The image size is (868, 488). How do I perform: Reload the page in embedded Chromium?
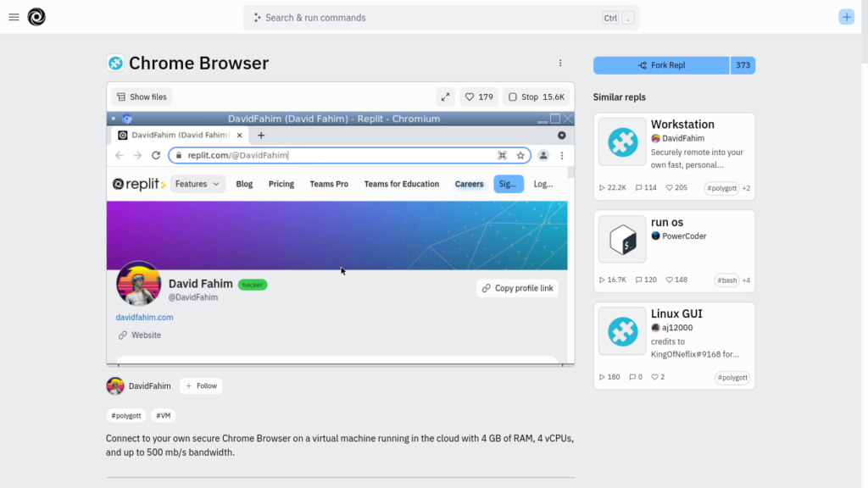point(156,155)
